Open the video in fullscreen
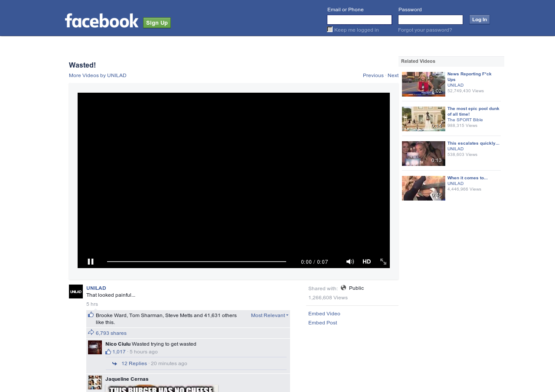Viewport: 555px width, 392px height. click(383, 262)
